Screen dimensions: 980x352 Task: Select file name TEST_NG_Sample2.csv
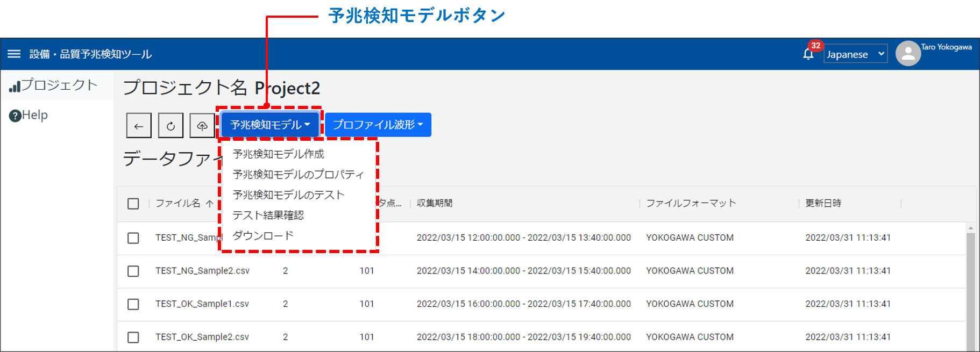203,271
